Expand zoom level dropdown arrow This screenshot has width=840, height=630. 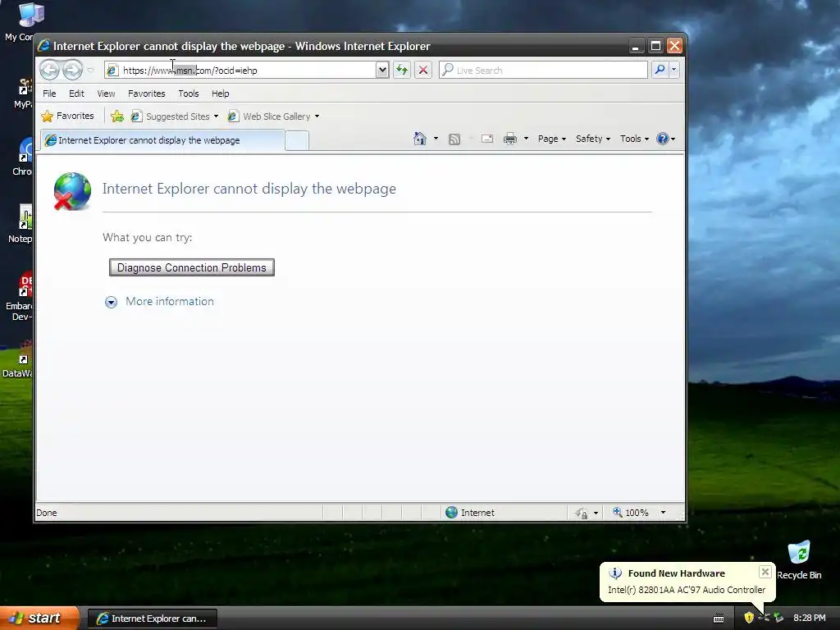[663, 513]
